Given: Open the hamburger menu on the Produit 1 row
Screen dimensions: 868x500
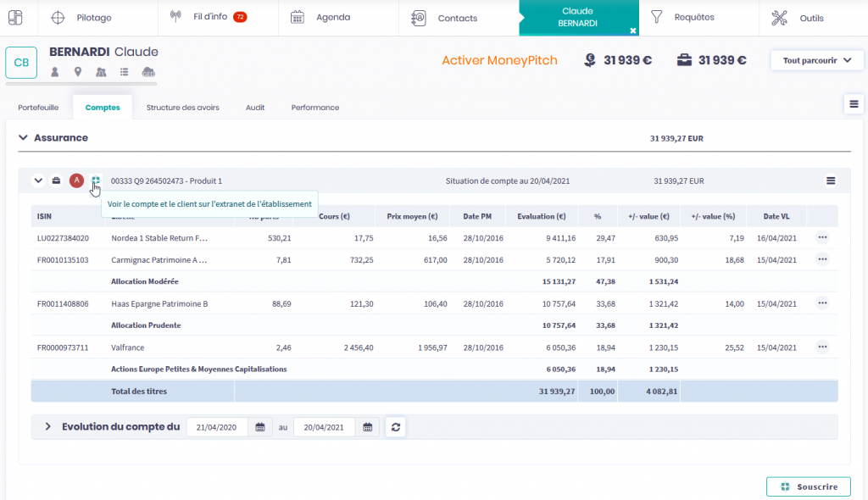Looking at the screenshot, I should point(831,181).
